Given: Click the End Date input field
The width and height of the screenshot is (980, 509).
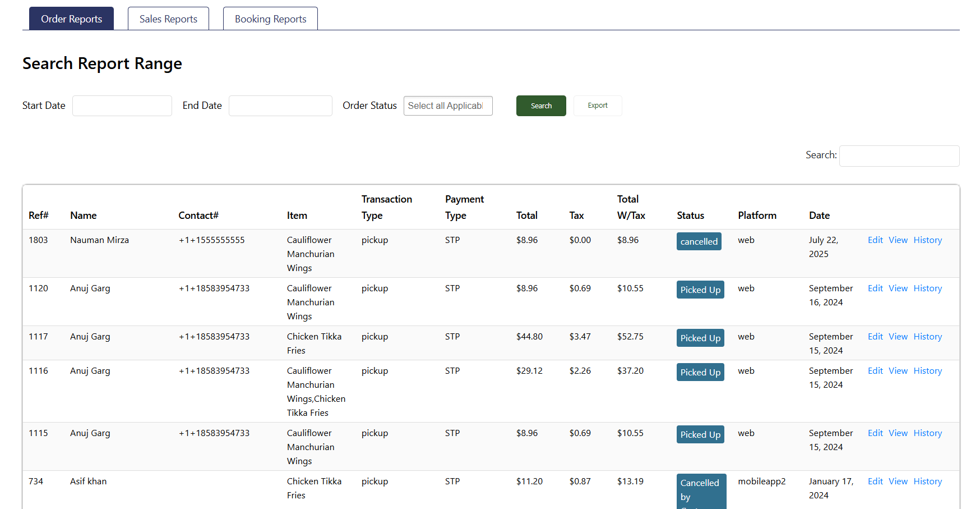Looking at the screenshot, I should [x=280, y=106].
